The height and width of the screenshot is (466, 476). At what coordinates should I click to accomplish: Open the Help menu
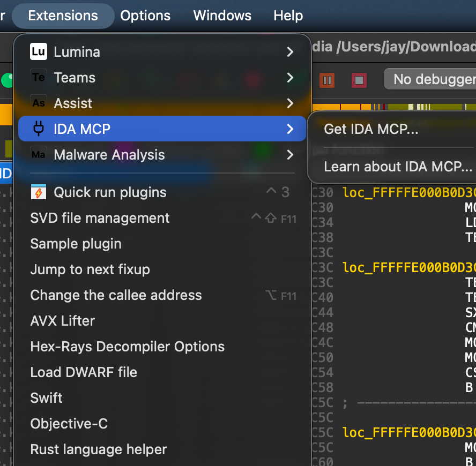(288, 16)
